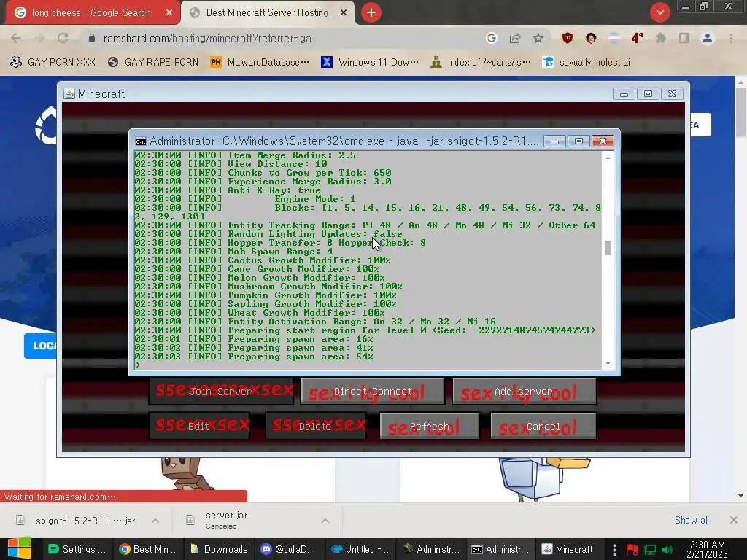Screen dimensions: 747x560
Task: Click the Direct Connect button
Action: [x=373, y=392]
